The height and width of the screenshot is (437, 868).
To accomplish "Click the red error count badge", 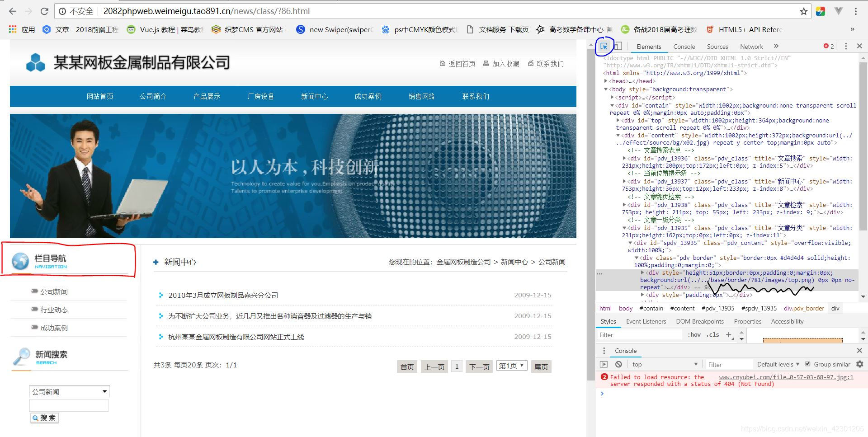I will (829, 46).
